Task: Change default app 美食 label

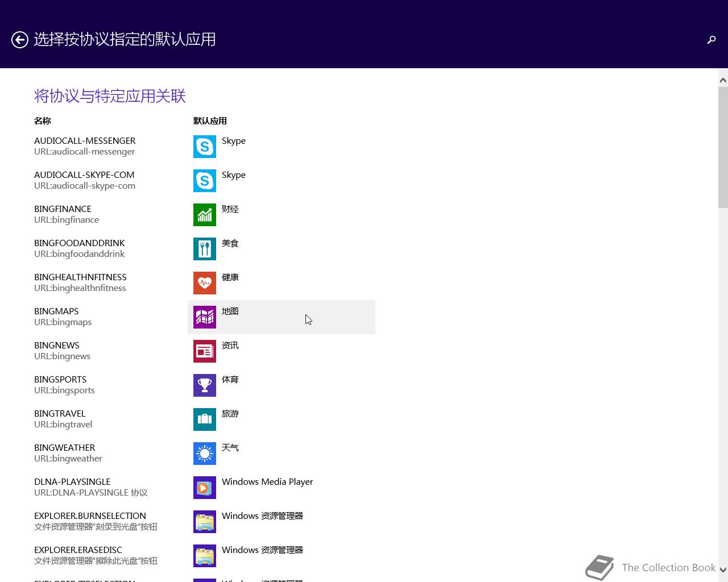Action: (x=230, y=243)
